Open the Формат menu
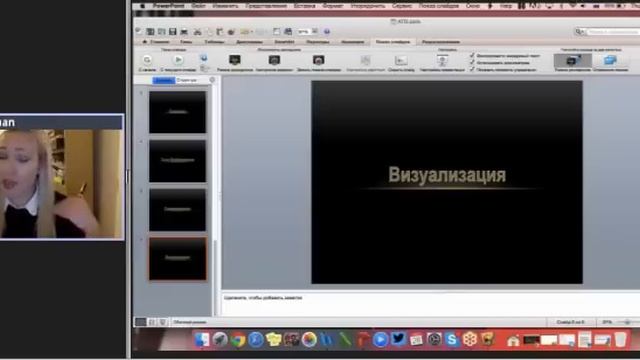The image size is (640, 360). pos(333,6)
